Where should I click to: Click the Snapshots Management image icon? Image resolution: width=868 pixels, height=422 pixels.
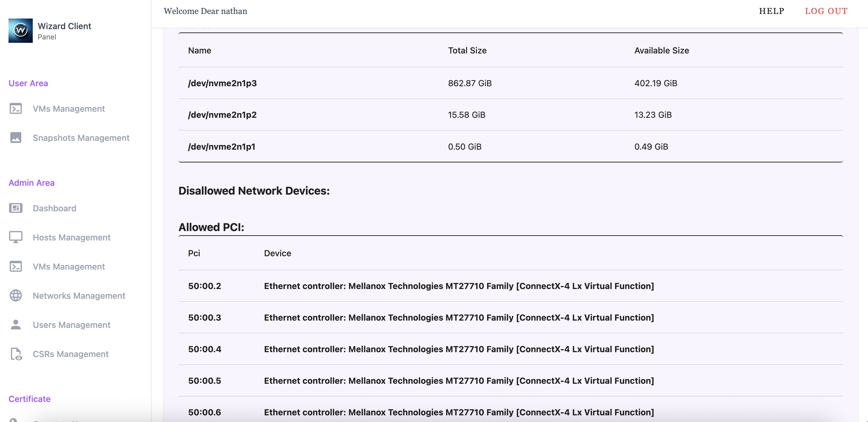click(x=15, y=138)
